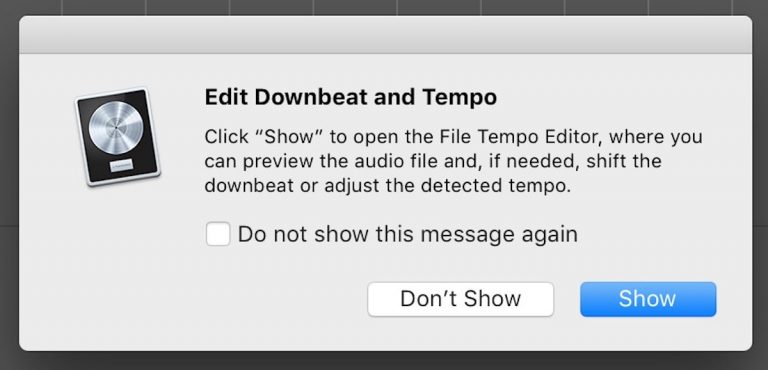Tick the 'Do not show this message again' checkbox
Image resolution: width=768 pixels, height=370 pixels.
point(218,234)
